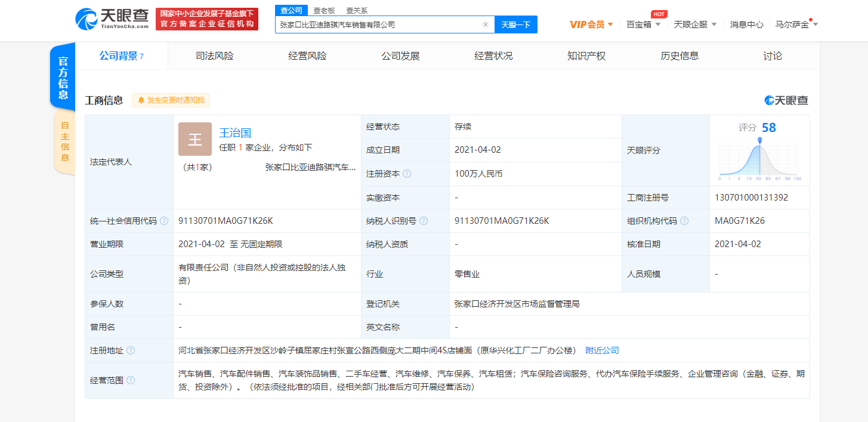Click the 天眼一下 search button

click(x=515, y=24)
